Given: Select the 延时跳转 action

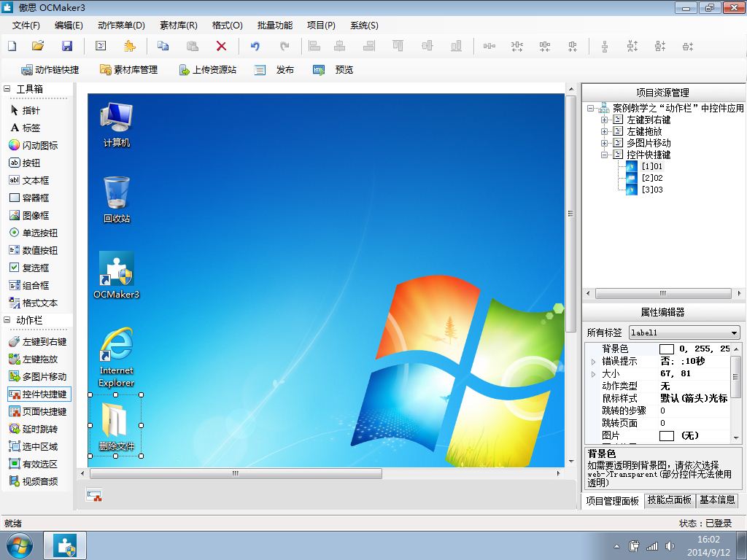Looking at the screenshot, I should pyautogui.click(x=34, y=429).
